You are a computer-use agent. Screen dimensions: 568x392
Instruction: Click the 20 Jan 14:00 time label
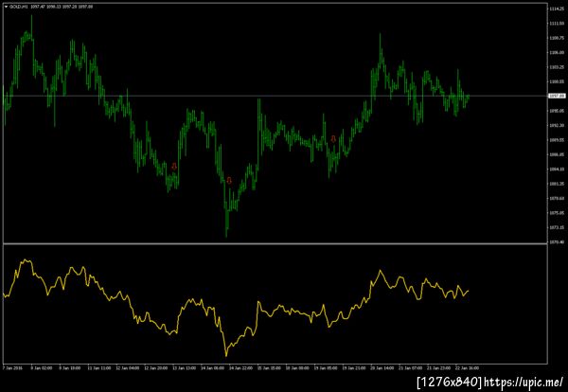(x=382, y=368)
